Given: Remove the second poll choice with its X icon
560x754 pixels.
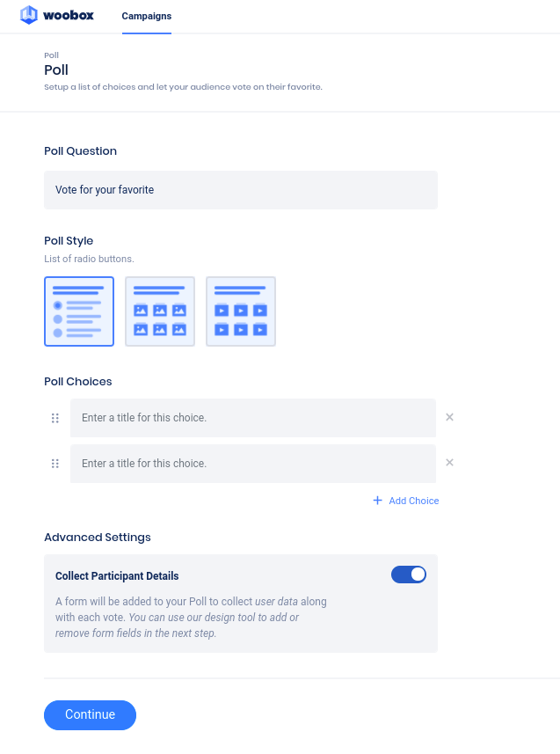Looking at the screenshot, I should pyautogui.click(x=449, y=463).
